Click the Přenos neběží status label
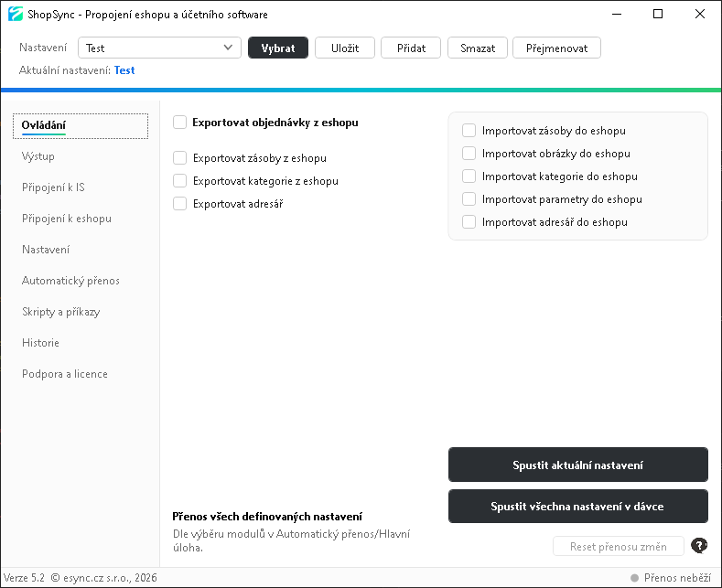 click(677, 578)
